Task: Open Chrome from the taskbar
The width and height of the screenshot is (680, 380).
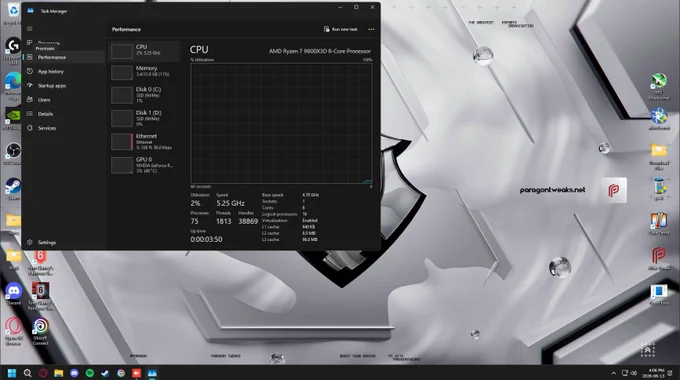Action: click(x=121, y=373)
